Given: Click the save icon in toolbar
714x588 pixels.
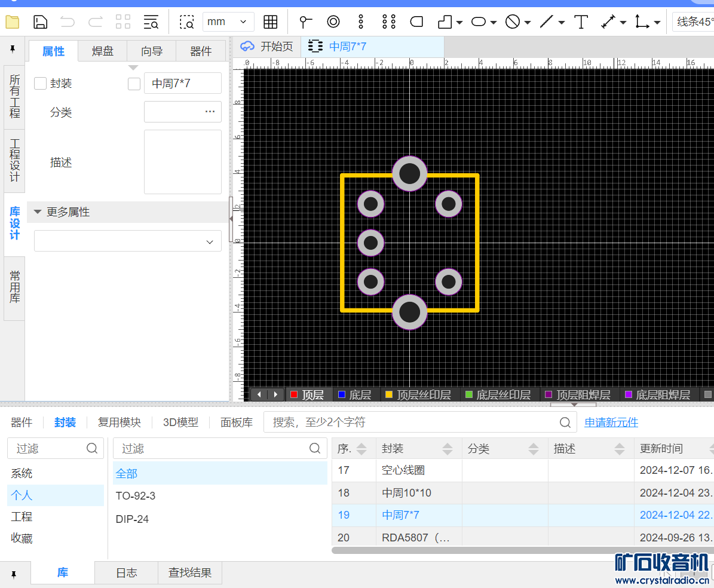Looking at the screenshot, I should tap(40, 22).
